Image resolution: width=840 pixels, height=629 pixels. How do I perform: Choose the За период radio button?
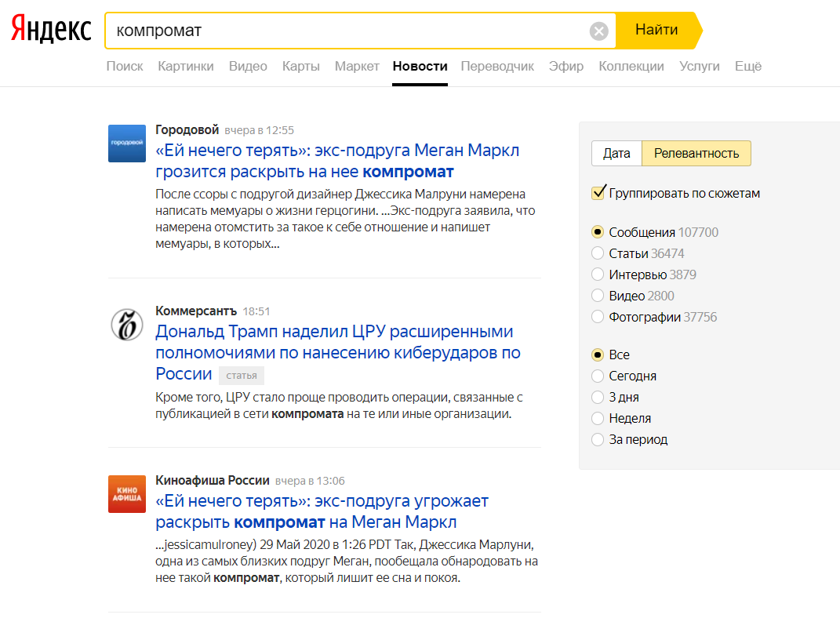(598, 439)
